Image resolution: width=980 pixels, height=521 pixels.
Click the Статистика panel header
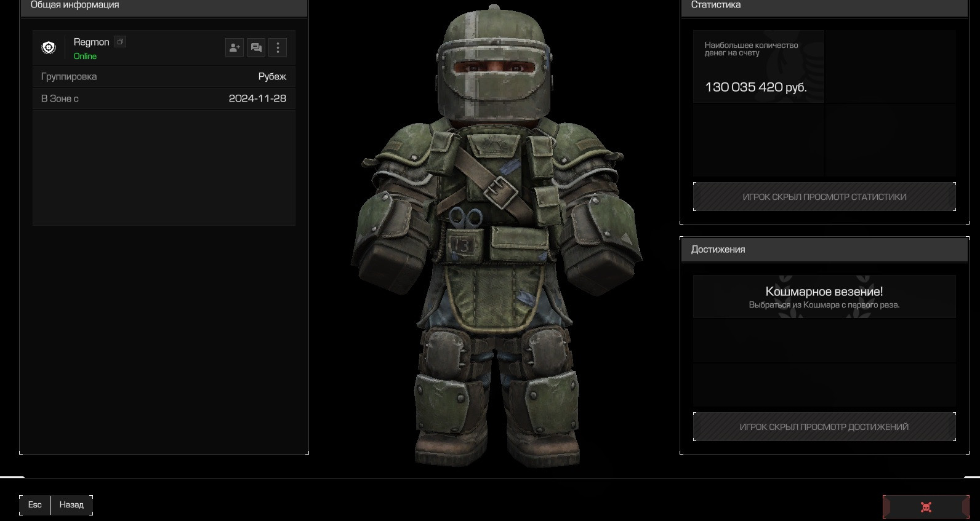coord(824,7)
